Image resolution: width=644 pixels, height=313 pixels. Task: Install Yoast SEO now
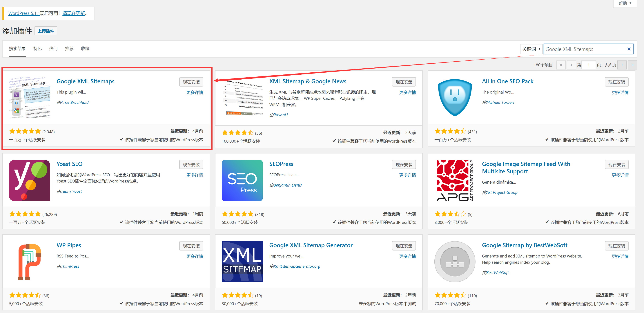(x=191, y=164)
